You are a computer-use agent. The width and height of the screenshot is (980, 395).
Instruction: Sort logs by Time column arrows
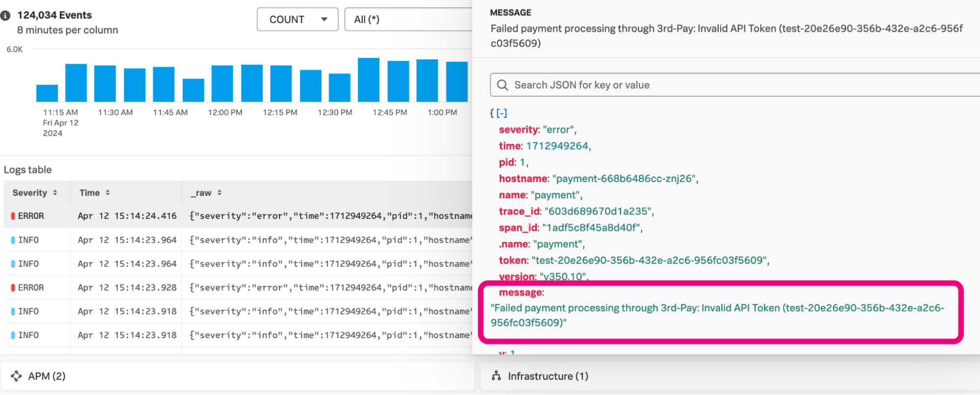tap(107, 193)
